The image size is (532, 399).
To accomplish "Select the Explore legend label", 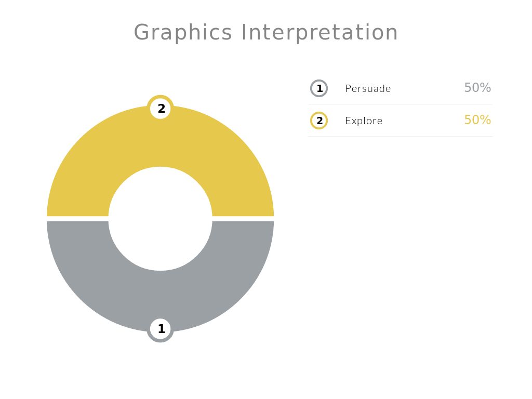I will [364, 121].
